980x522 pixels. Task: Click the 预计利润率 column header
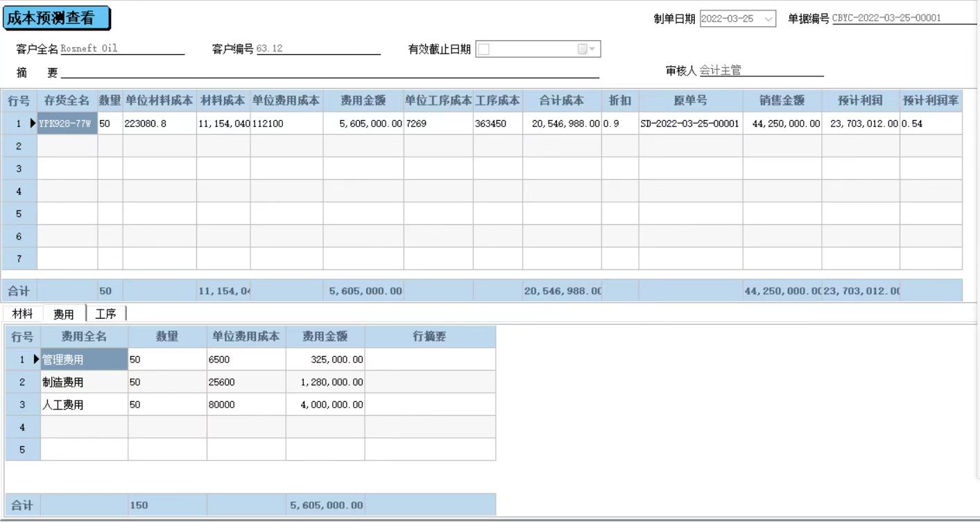(x=930, y=101)
